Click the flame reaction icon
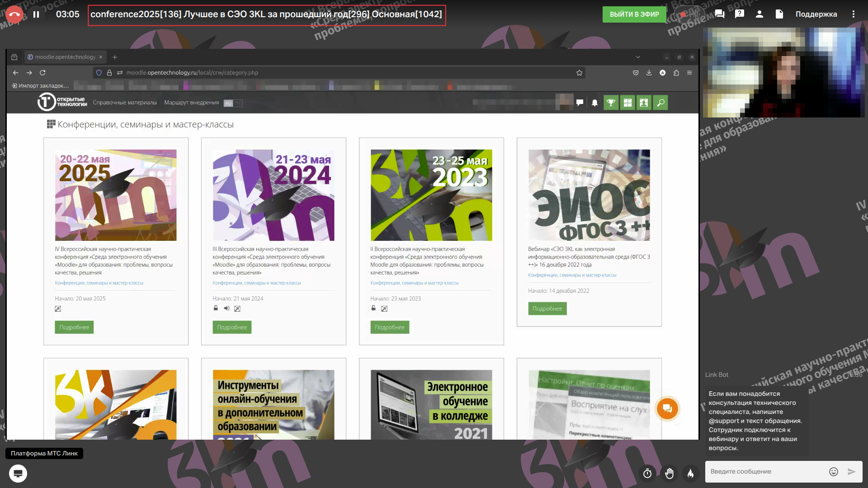The image size is (868, 488). click(x=690, y=473)
